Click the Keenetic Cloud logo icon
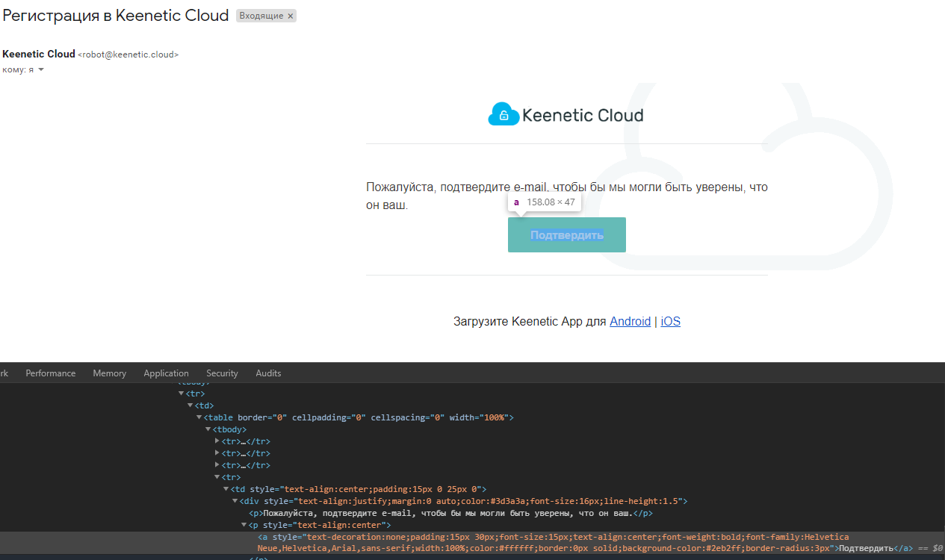945x560 pixels. click(504, 114)
